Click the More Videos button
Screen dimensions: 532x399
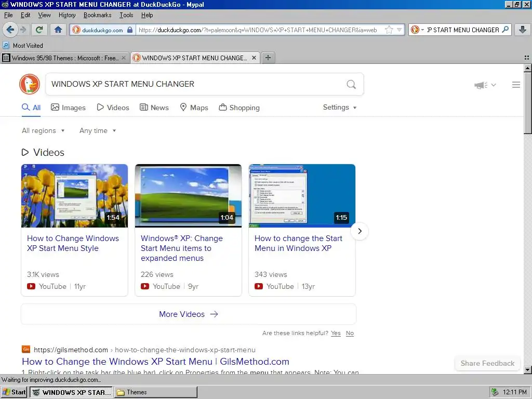(188, 314)
